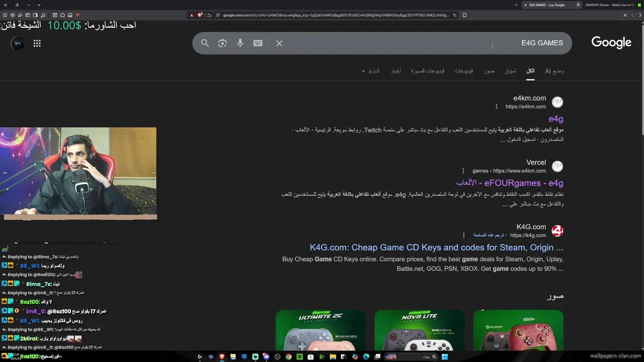Toggle the sidebar panel toolbar icon
Viewport: 644px width, 362px height.
coord(35,15)
